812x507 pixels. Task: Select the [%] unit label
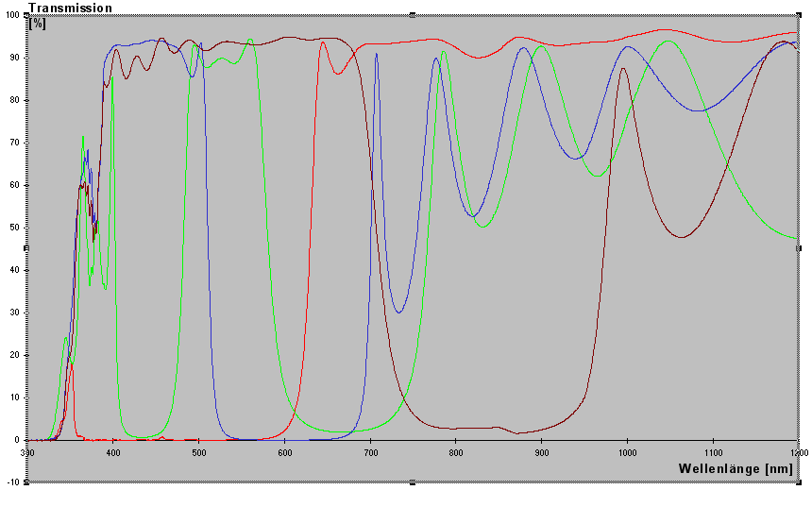pos(37,23)
